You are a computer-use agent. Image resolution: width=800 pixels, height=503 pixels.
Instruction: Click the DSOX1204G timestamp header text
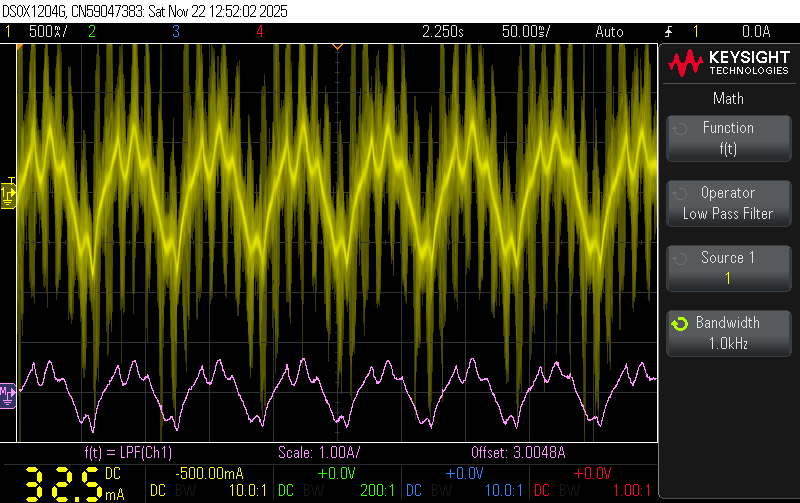tap(145, 11)
